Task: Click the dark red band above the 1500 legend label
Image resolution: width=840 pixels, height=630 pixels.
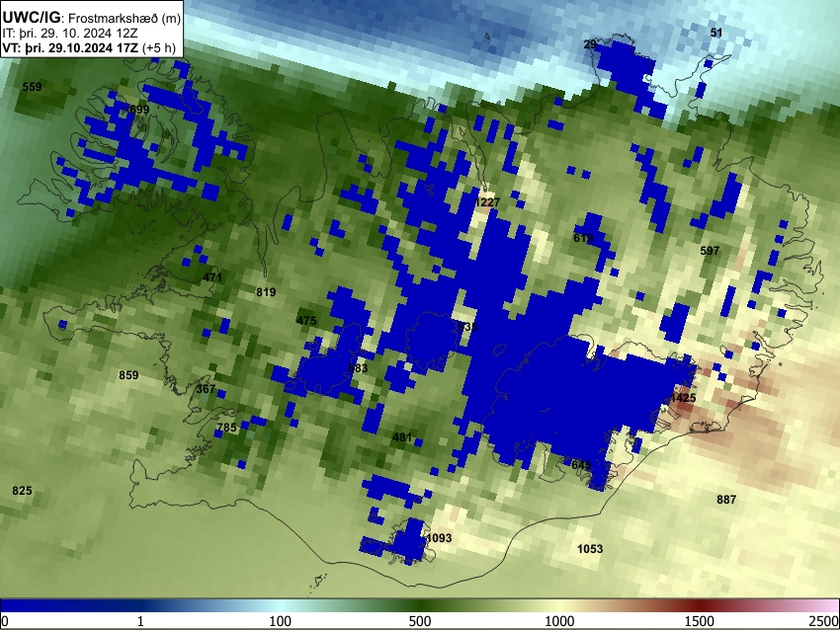Action: tap(700, 606)
